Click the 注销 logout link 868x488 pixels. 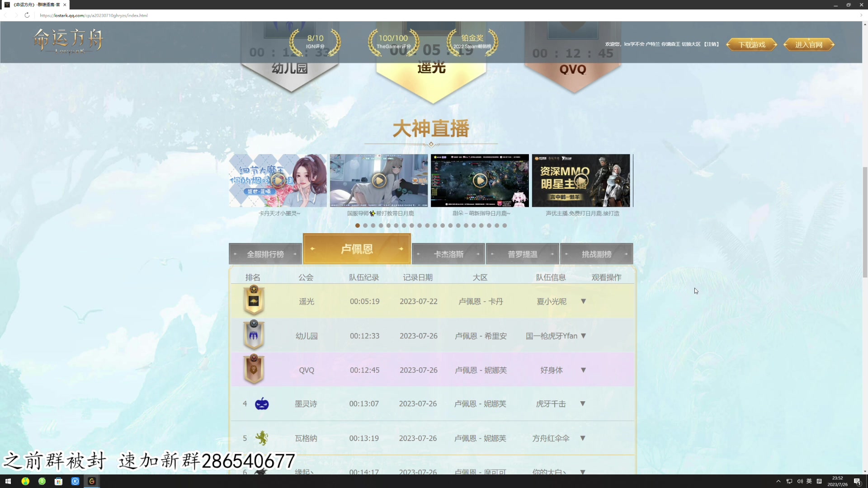[711, 44]
